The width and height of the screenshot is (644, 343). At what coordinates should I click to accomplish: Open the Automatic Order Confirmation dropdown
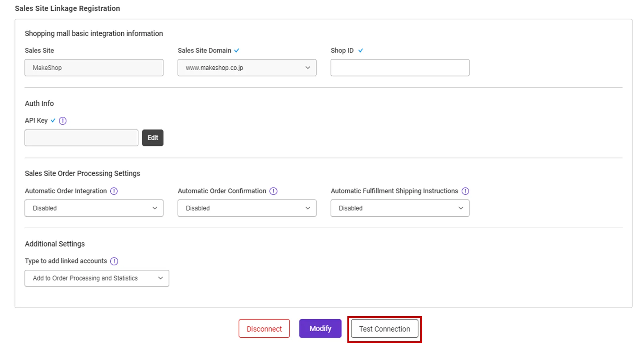(247, 208)
